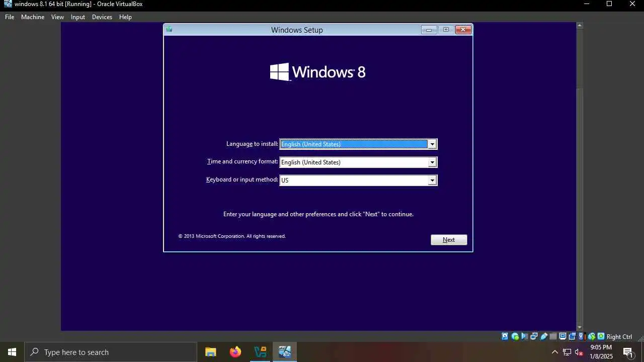Viewport: 644px width, 362px height.
Task: Open the Keyboard or input method dropdown
Action: tap(432, 180)
